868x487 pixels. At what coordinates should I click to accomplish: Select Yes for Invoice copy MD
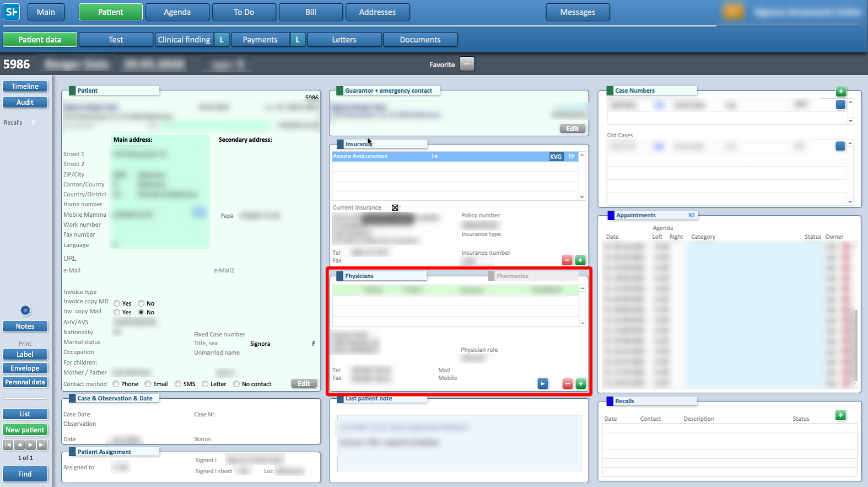(117, 303)
